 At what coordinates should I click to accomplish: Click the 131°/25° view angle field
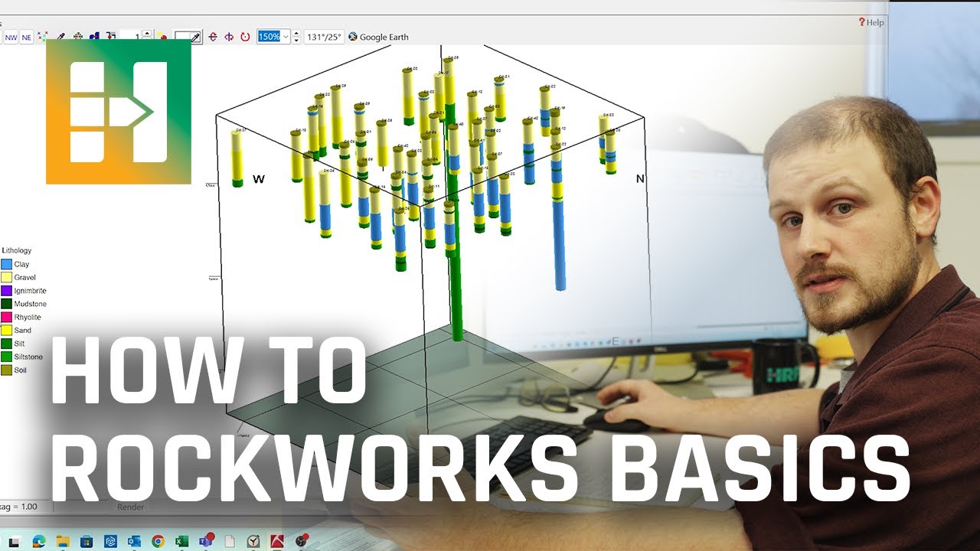[325, 37]
